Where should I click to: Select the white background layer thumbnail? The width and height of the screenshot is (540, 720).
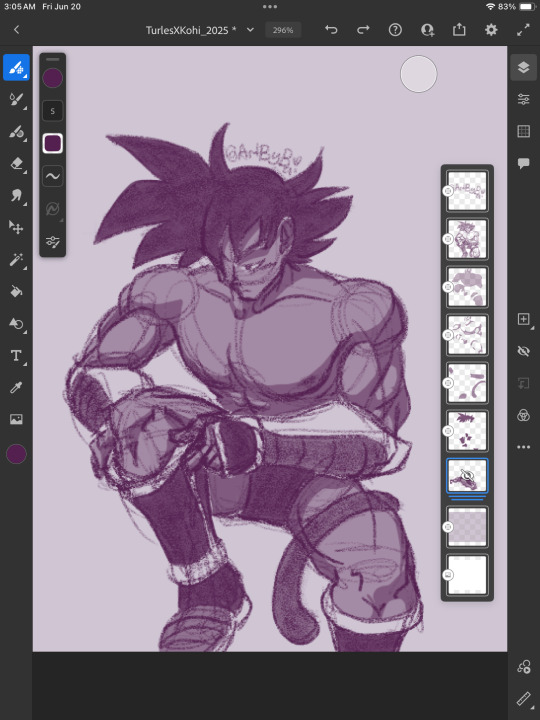(x=467, y=575)
